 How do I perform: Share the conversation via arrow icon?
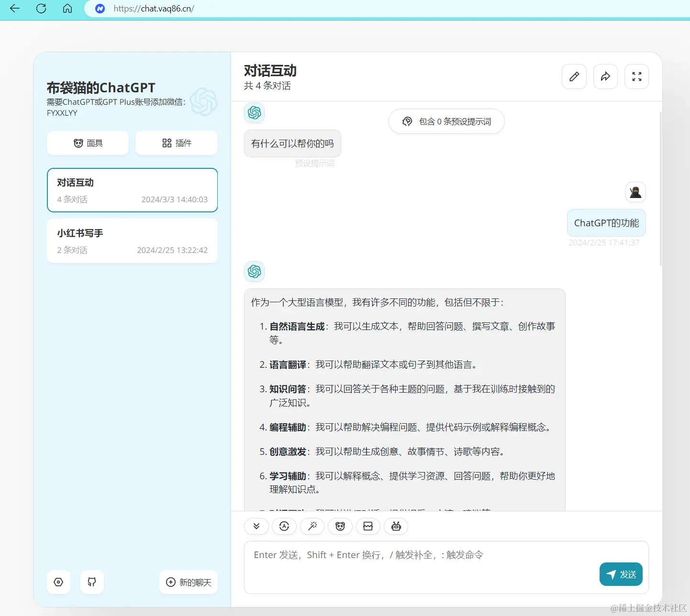point(605,77)
